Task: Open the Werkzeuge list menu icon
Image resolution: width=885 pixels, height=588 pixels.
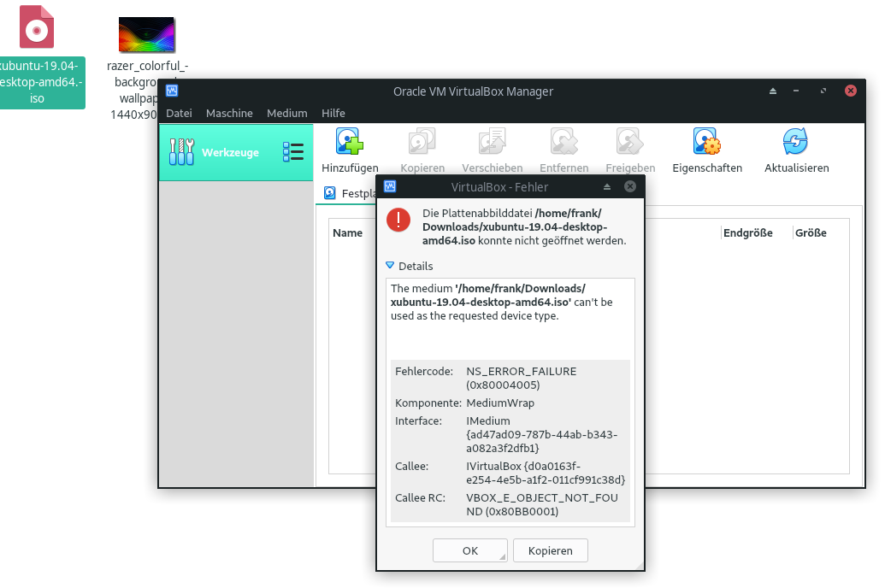Action: coord(293,153)
